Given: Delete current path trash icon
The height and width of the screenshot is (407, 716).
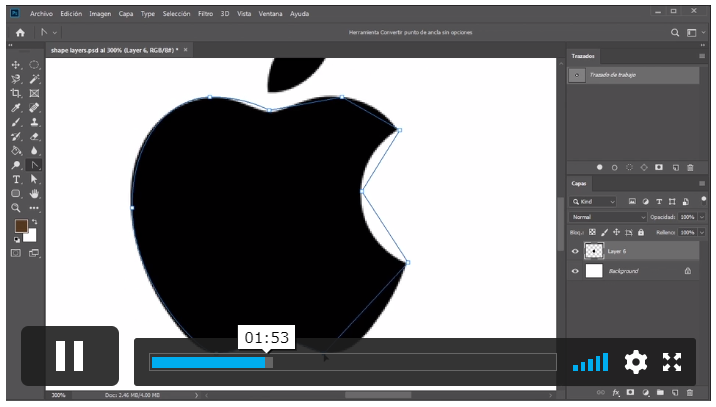Looking at the screenshot, I should (x=690, y=168).
